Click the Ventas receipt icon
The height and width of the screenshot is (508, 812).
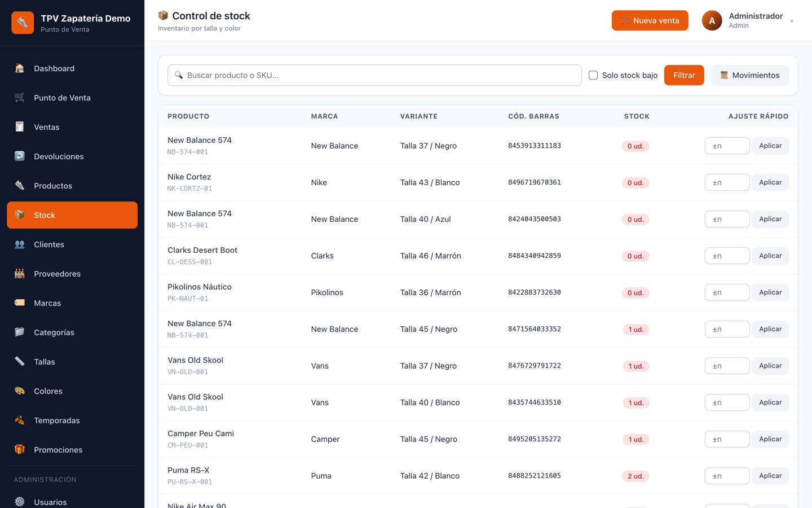click(20, 127)
